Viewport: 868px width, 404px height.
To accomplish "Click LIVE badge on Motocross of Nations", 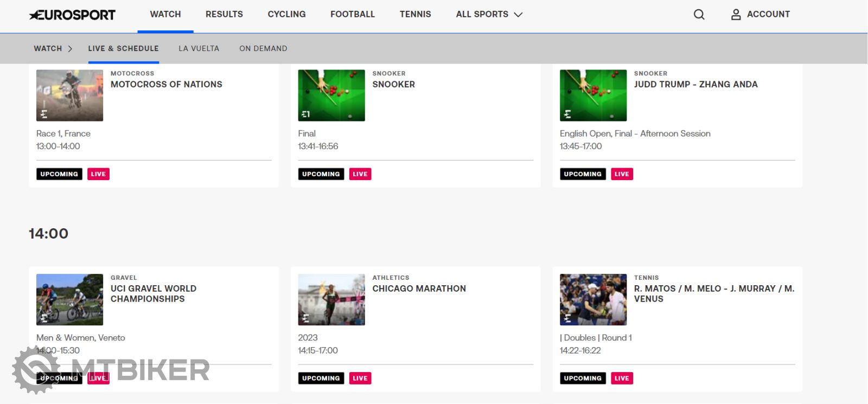I will click(x=98, y=174).
